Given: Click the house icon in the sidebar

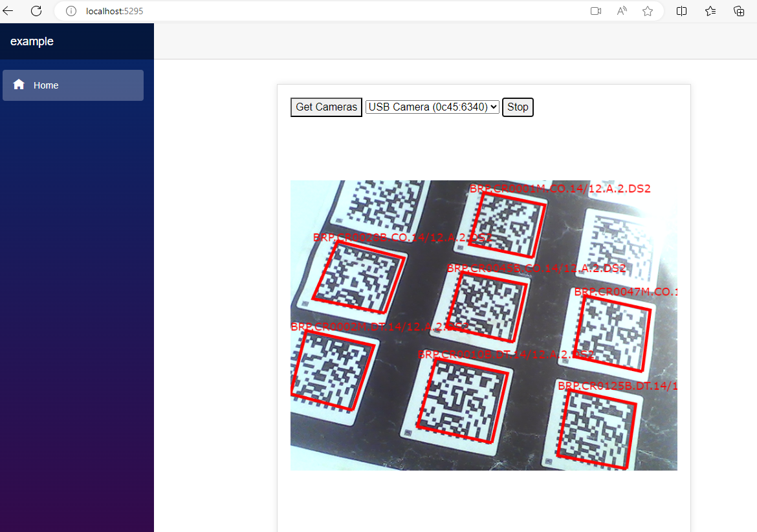Looking at the screenshot, I should [x=19, y=85].
